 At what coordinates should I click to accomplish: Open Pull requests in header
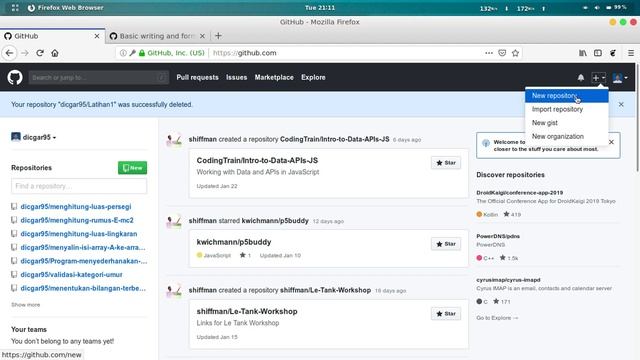tap(197, 77)
